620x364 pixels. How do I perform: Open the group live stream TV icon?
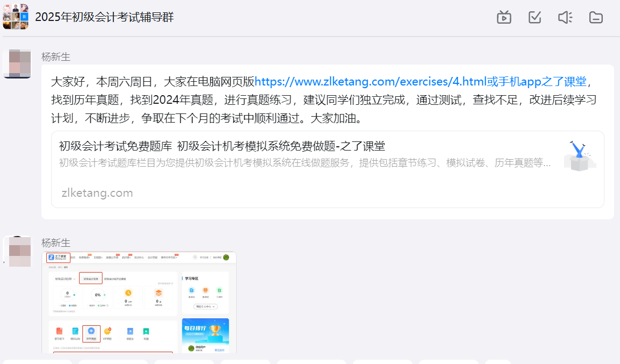[504, 17]
